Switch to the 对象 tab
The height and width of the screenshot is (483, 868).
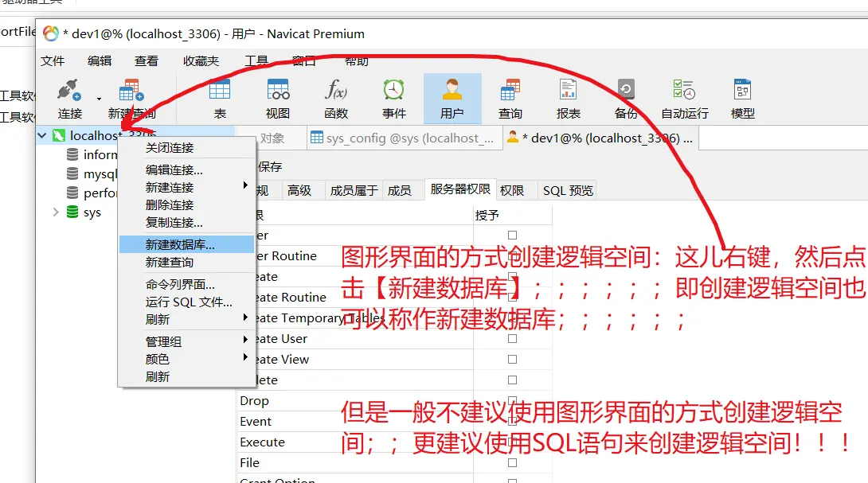tap(272, 138)
